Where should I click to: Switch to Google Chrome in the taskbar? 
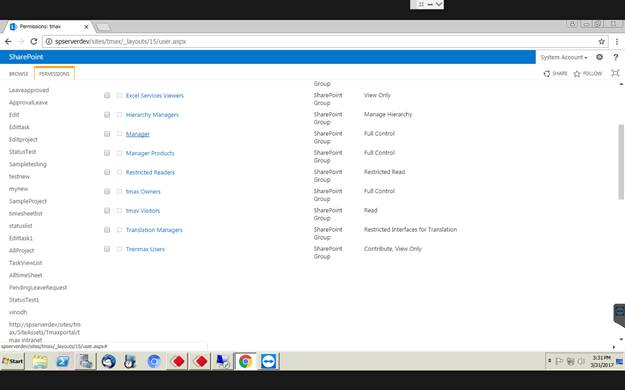[246, 362]
